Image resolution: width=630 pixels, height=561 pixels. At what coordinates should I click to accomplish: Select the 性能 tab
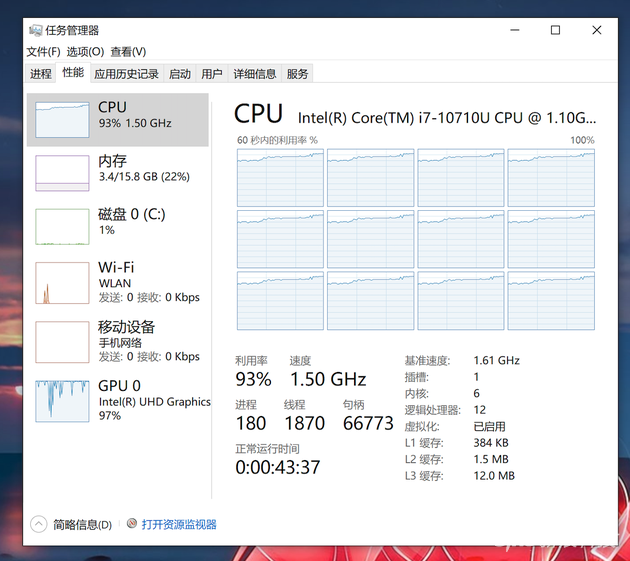tap(73, 72)
